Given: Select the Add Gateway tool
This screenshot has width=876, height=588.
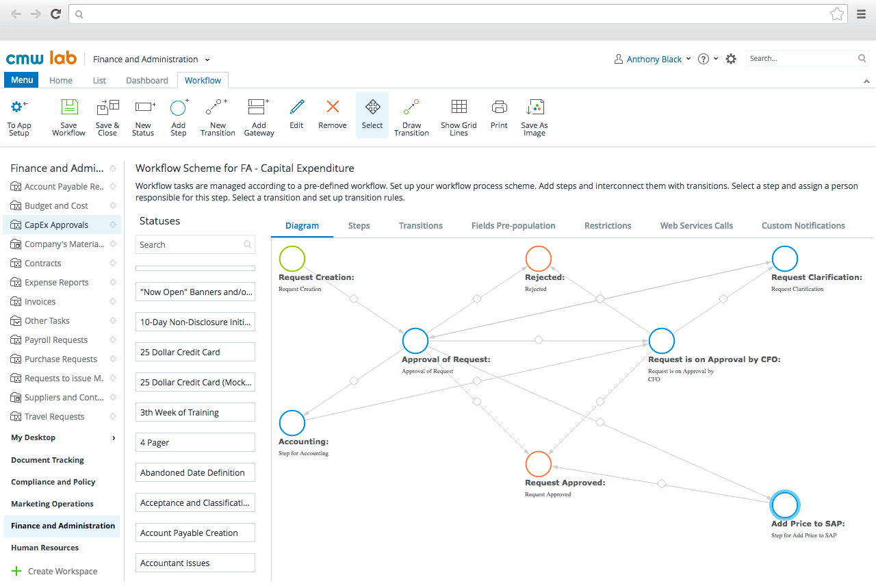Looking at the screenshot, I should point(259,107).
